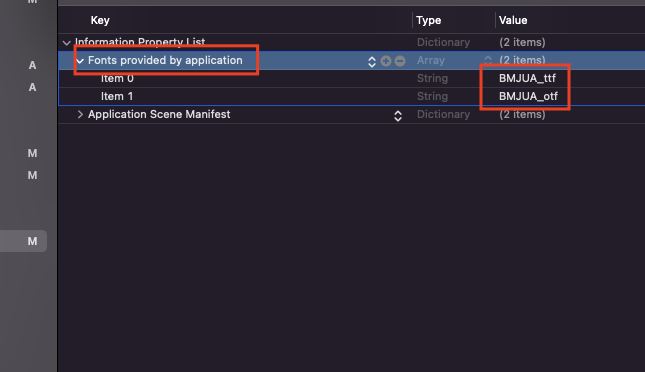Open key stepper for Application Scene Manifest
Image resolution: width=645 pixels, height=372 pixels.
[x=398, y=116]
